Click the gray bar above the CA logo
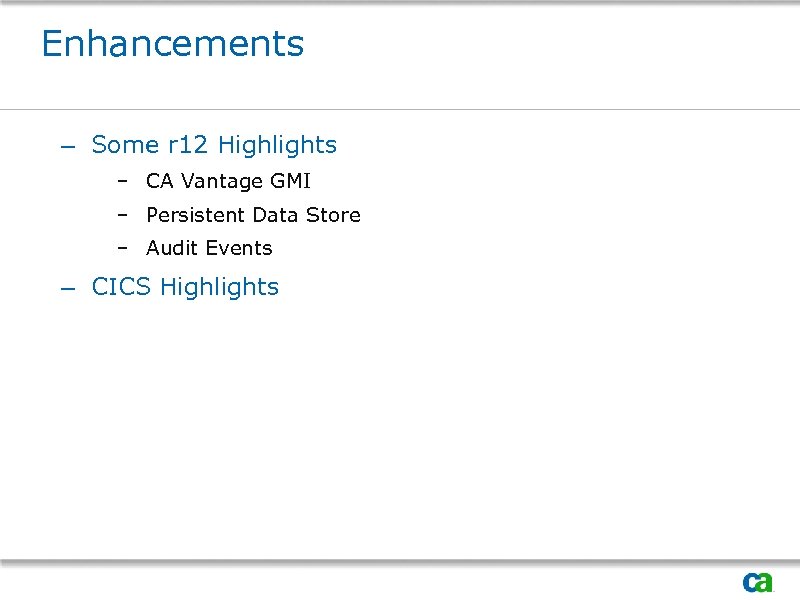This screenshot has width=800, height=600. (400, 561)
